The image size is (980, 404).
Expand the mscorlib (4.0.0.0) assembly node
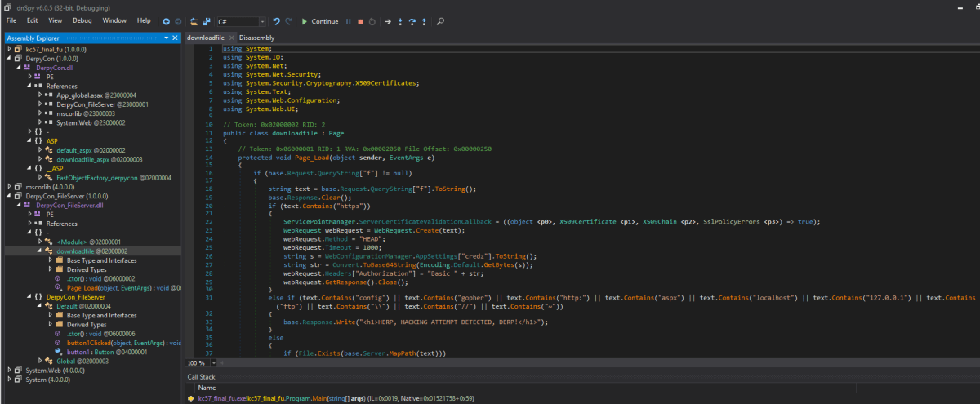(9, 187)
